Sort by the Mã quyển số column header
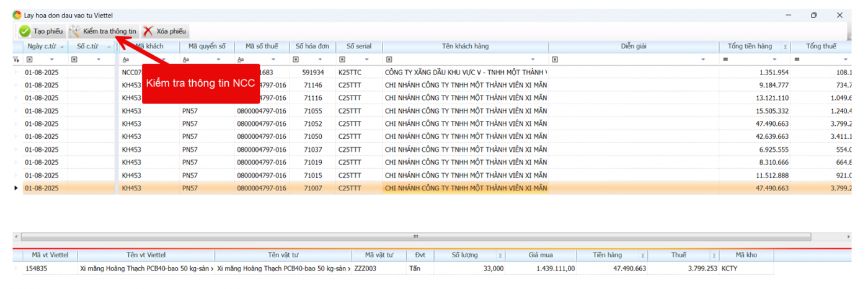868x289 pixels. pos(207,47)
